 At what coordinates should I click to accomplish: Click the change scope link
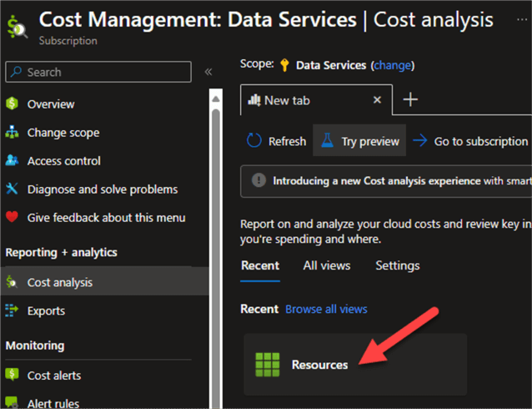point(392,65)
